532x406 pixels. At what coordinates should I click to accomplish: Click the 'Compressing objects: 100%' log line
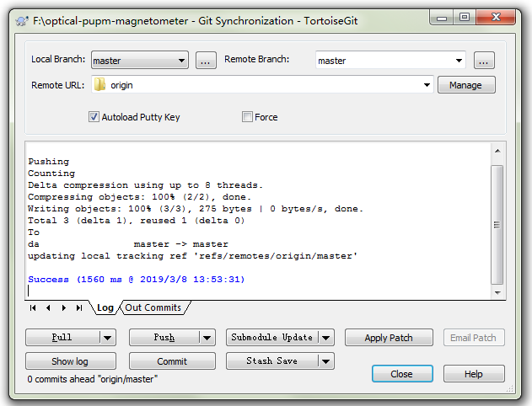(139, 197)
